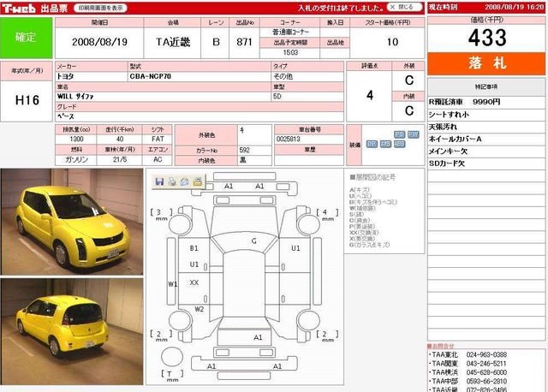Click the PW equipment badge
The image size is (548, 392).
[413, 134]
